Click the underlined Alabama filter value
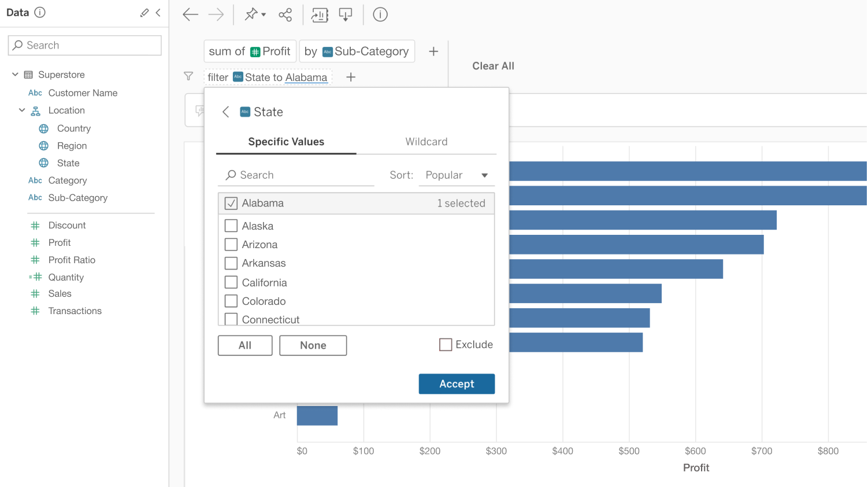This screenshot has width=868, height=487. (306, 78)
